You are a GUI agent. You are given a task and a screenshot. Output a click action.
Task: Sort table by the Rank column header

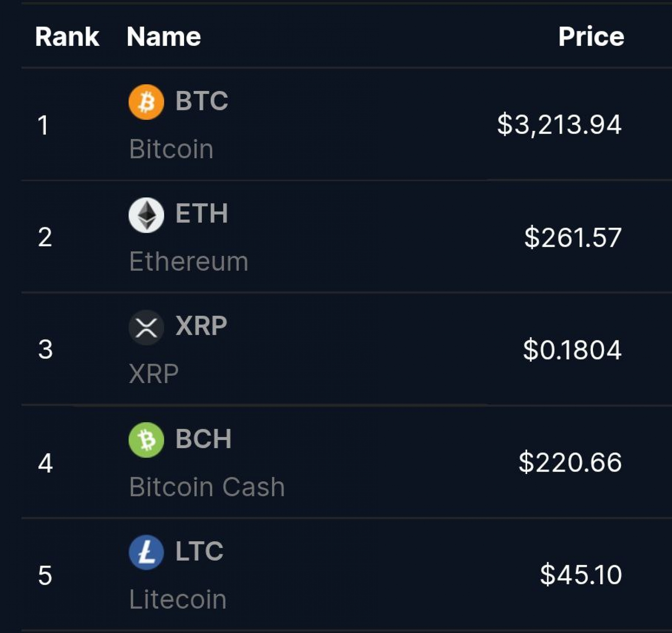click(x=67, y=36)
